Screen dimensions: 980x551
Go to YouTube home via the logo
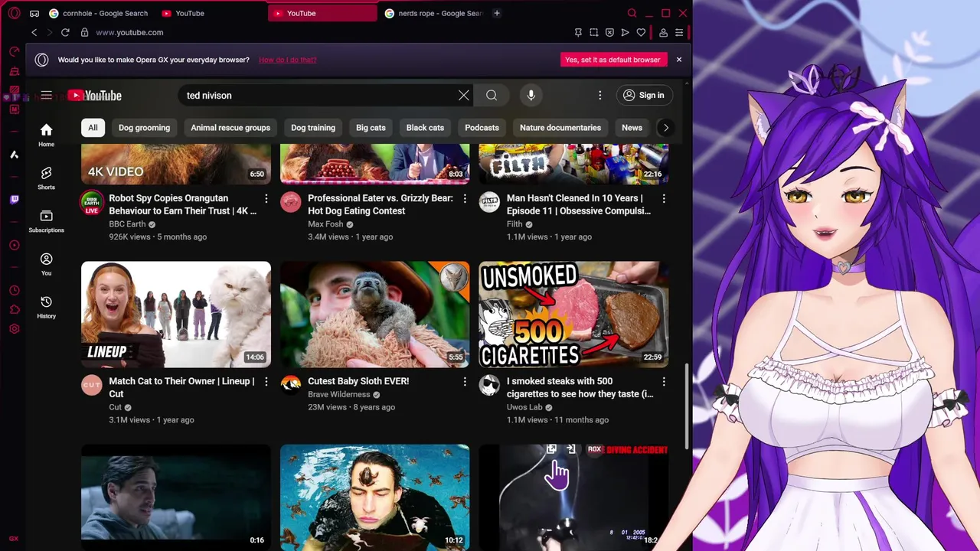click(95, 96)
